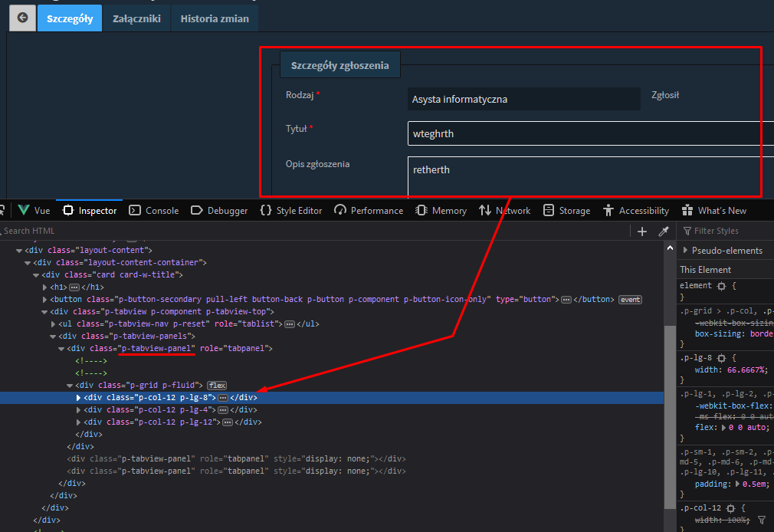The image size is (774, 532).
Task: Click selector highlighter icon next to element
Action: point(721,286)
